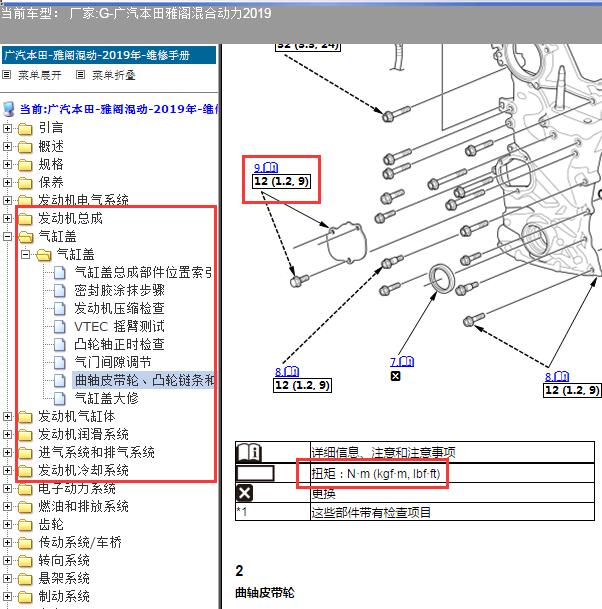Click document icon for 气缸盖大修
602x609 pixels.
click(59, 398)
